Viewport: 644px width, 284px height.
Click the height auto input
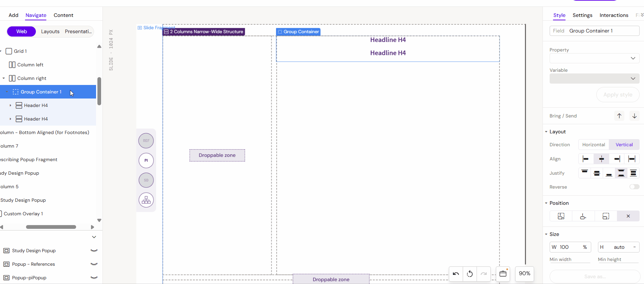point(619,247)
